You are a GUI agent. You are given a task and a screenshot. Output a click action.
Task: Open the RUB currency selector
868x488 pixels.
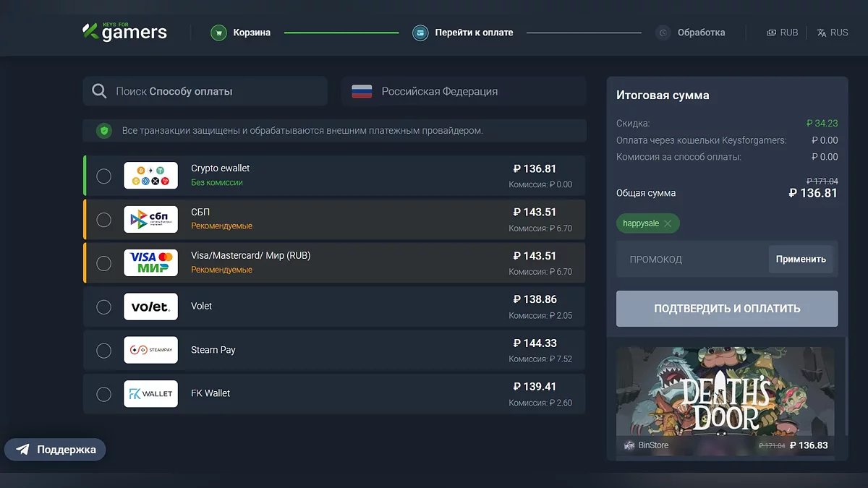pos(783,33)
